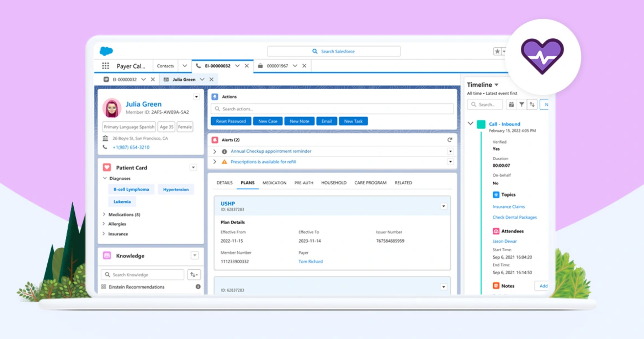Select the date range calendar icon in Timeline
This screenshot has width=644, height=339.
pyautogui.click(x=511, y=104)
